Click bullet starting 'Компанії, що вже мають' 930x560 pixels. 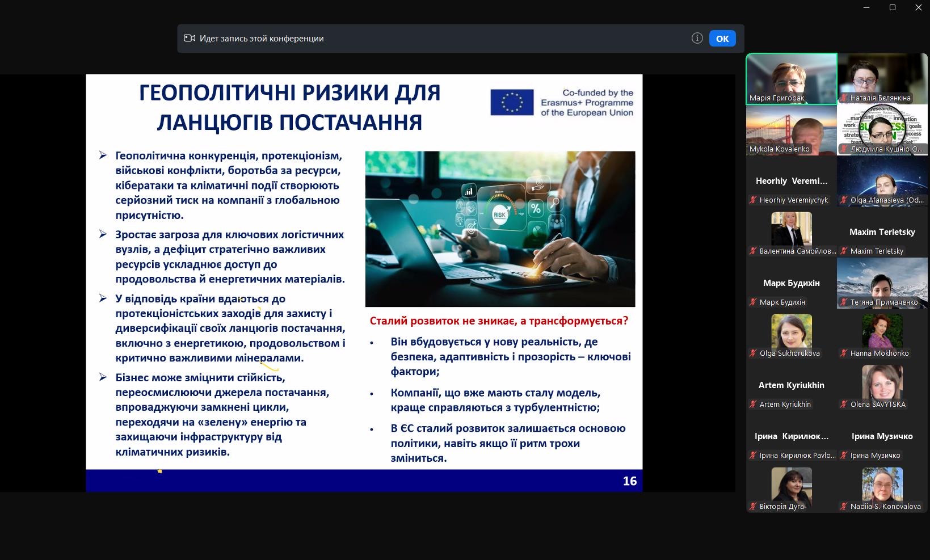coord(495,400)
